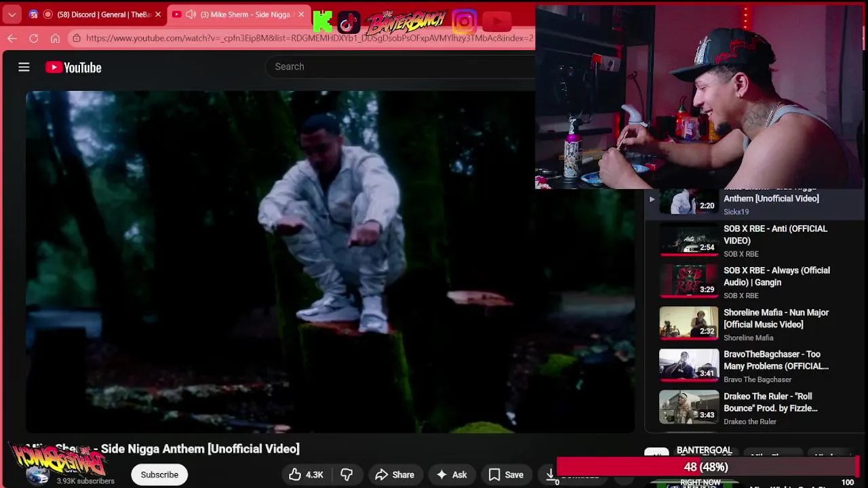Image resolution: width=868 pixels, height=488 pixels.
Task: Save video to a playlist
Action: (506, 474)
